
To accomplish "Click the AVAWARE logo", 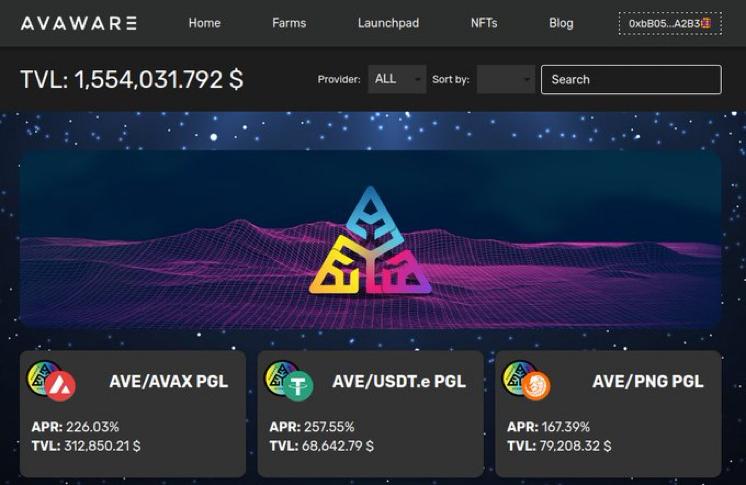I will tap(79, 23).
